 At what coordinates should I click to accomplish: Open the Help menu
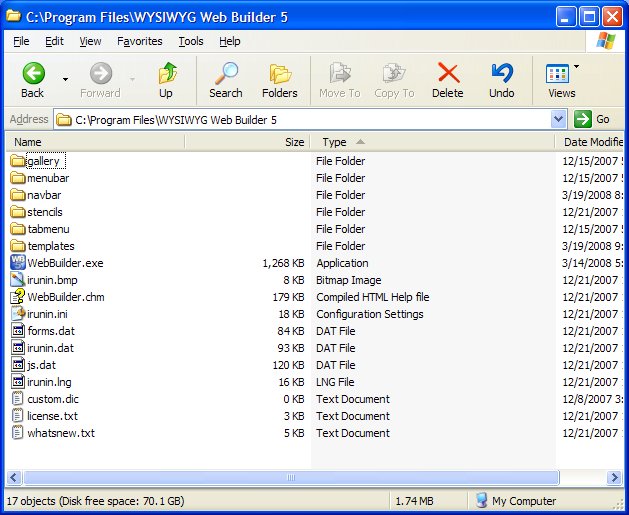click(x=229, y=41)
